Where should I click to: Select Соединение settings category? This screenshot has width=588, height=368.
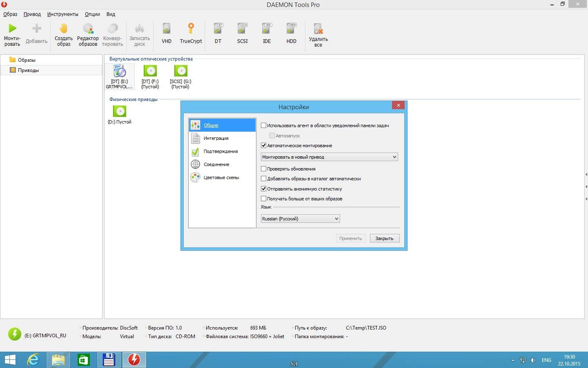click(222, 164)
